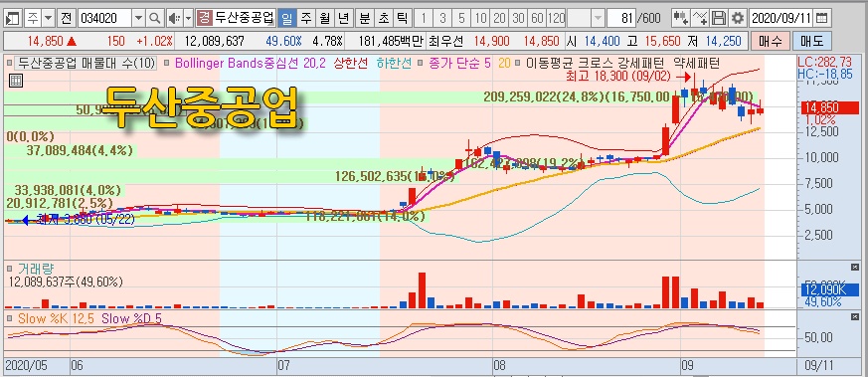Open chart settings gear icon
The image size is (868, 377).
[738, 18]
